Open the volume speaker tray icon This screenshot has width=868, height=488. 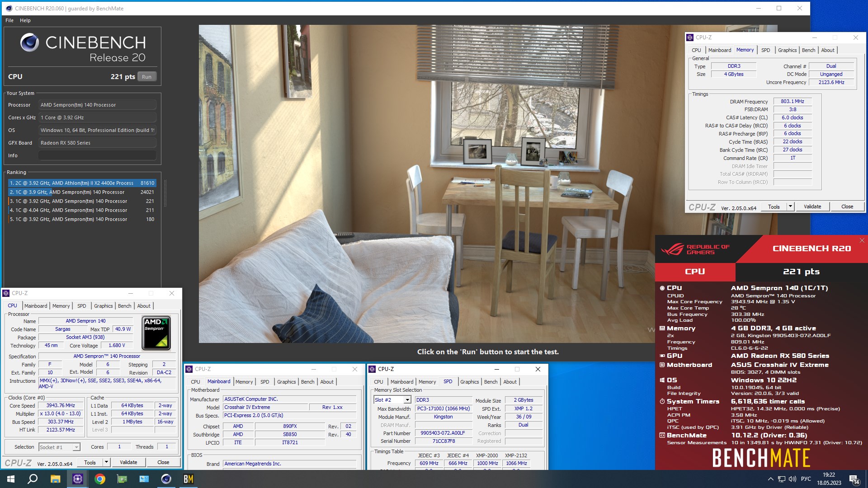click(792, 479)
